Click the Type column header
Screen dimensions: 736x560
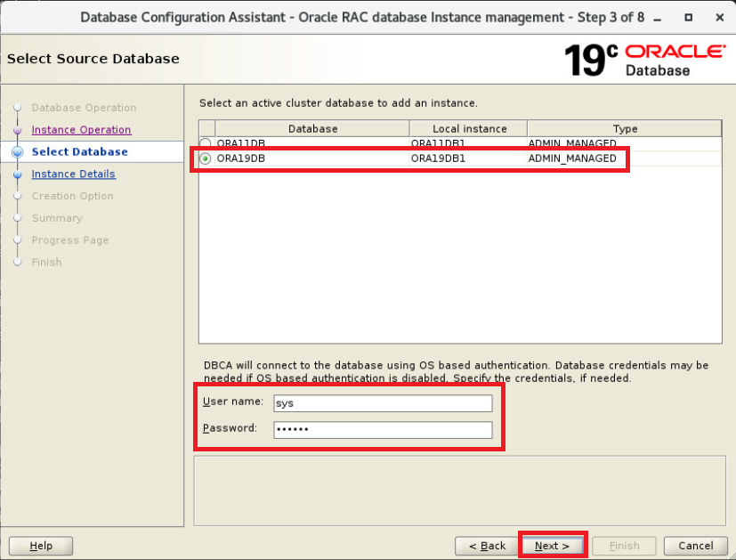point(625,128)
